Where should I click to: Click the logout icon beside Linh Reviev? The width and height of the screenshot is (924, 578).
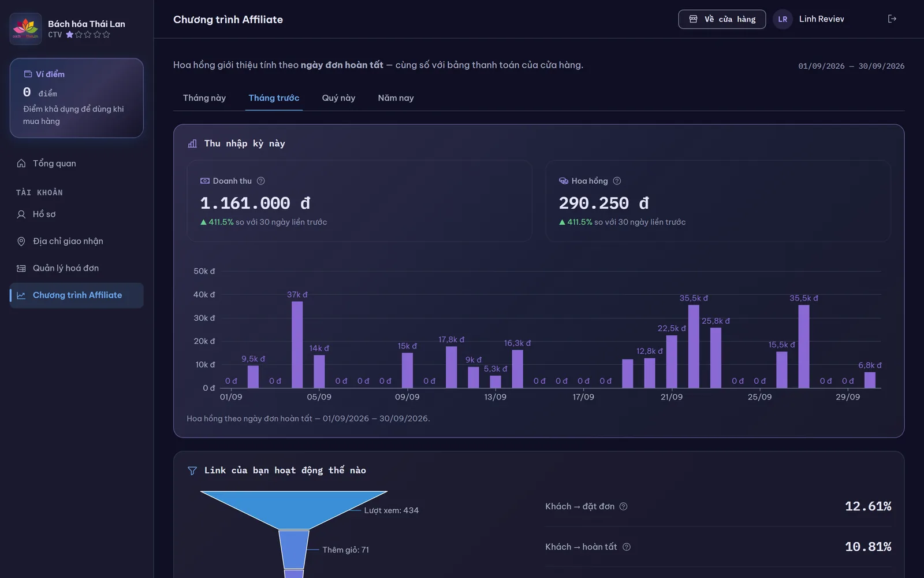892,19
